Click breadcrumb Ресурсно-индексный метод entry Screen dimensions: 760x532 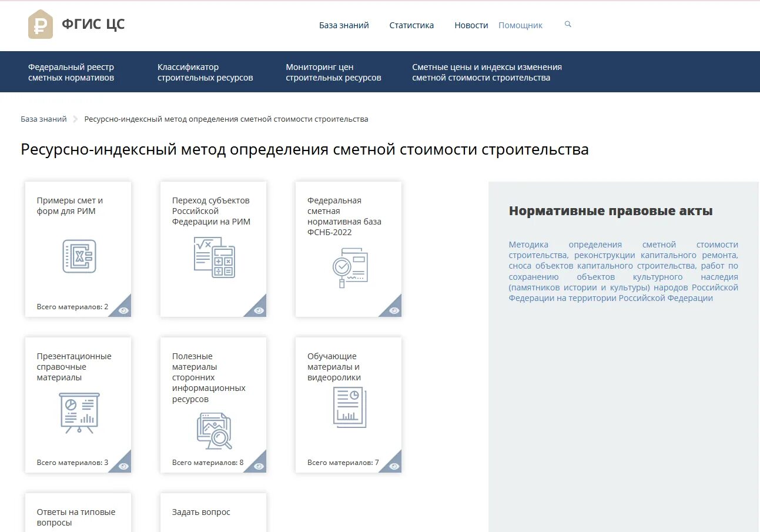pyautogui.click(x=226, y=119)
